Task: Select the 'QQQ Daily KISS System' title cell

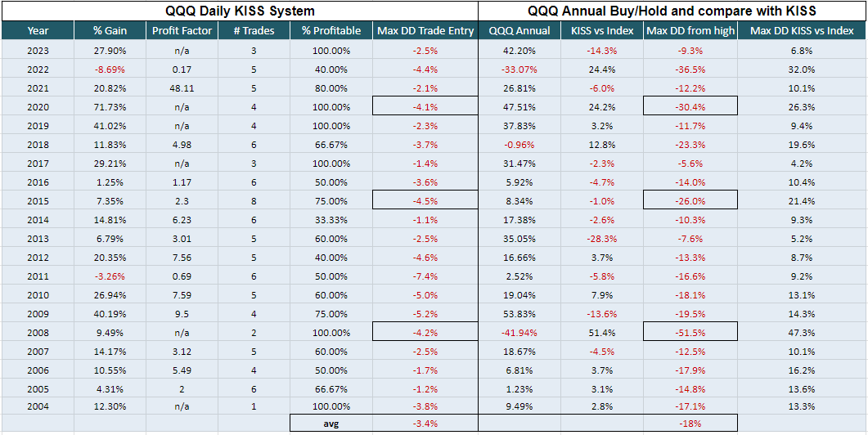Action: pyautogui.click(x=239, y=11)
